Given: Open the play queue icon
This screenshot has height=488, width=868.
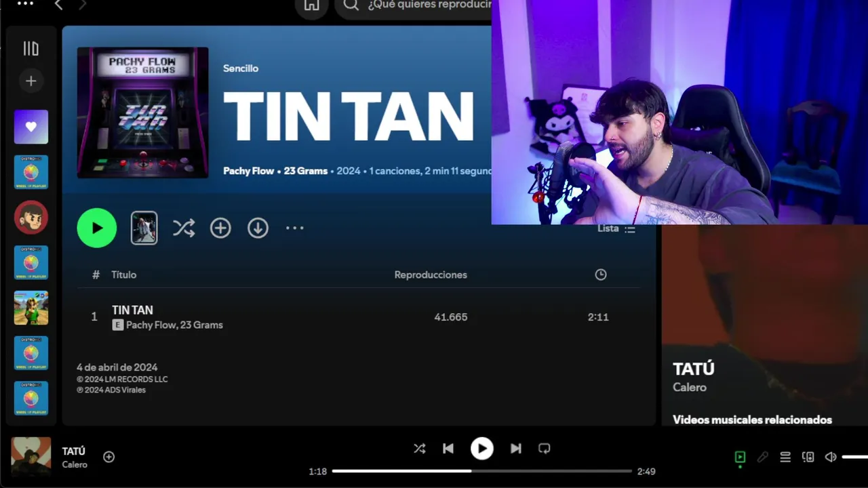Looking at the screenshot, I should click(x=785, y=457).
